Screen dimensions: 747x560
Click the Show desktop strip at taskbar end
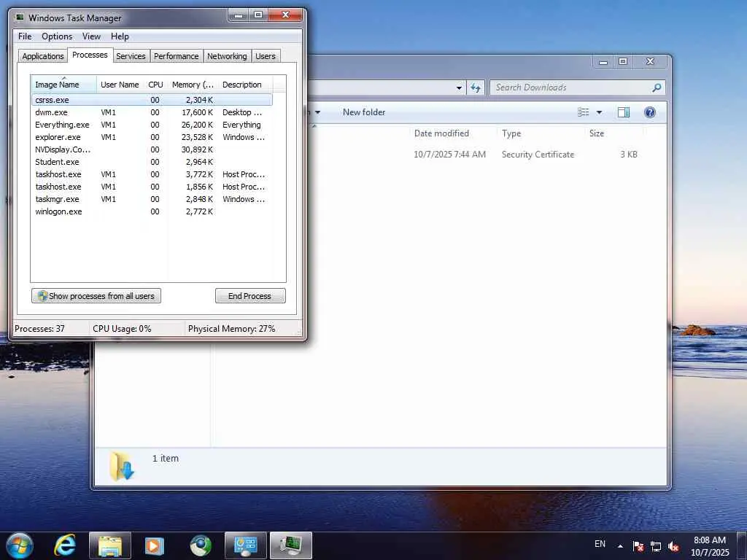point(742,545)
